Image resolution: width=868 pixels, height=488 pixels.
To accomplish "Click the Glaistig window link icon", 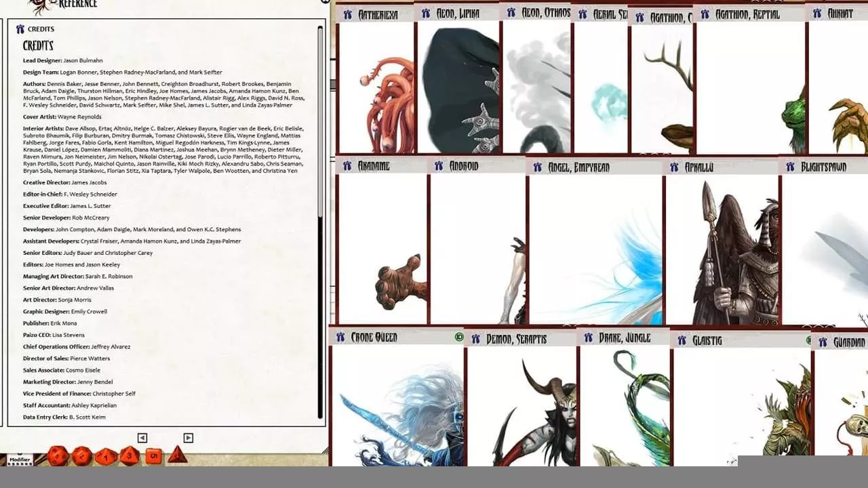I will 681,340.
